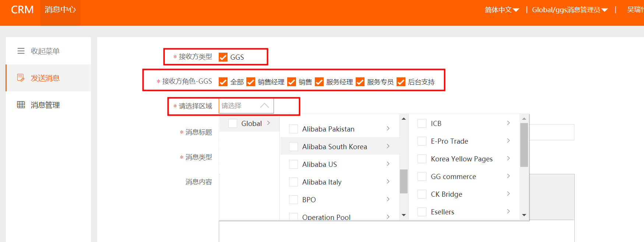
Task: Click the right region list scroll-down arrow
Action: click(x=524, y=215)
